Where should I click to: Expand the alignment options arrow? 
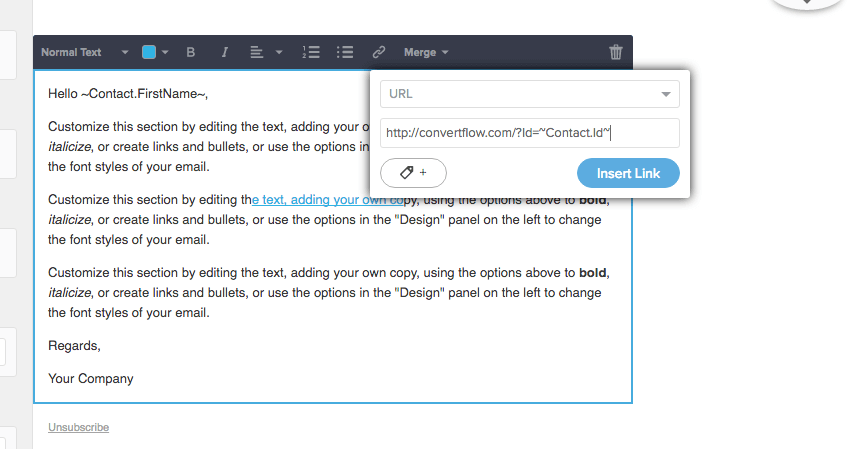279,52
